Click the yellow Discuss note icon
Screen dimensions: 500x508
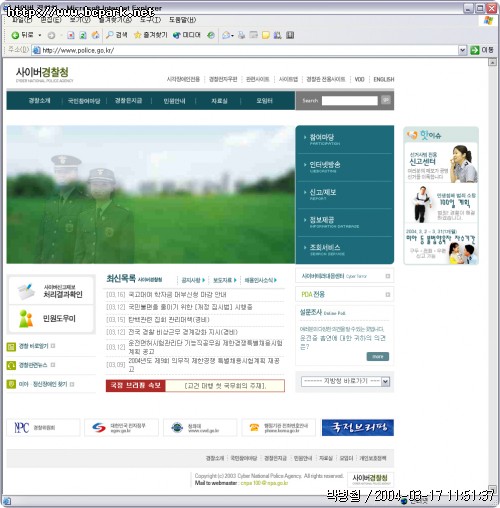(266, 35)
